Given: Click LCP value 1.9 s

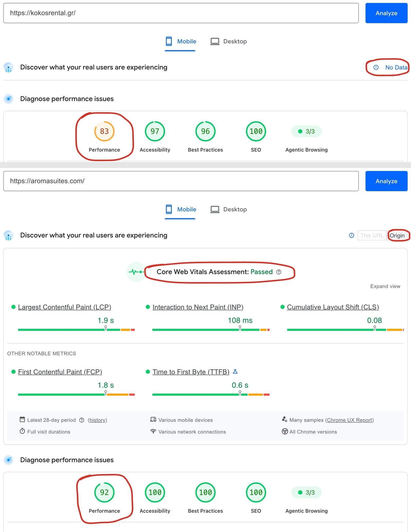Looking at the screenshot, I should point(106,320).
